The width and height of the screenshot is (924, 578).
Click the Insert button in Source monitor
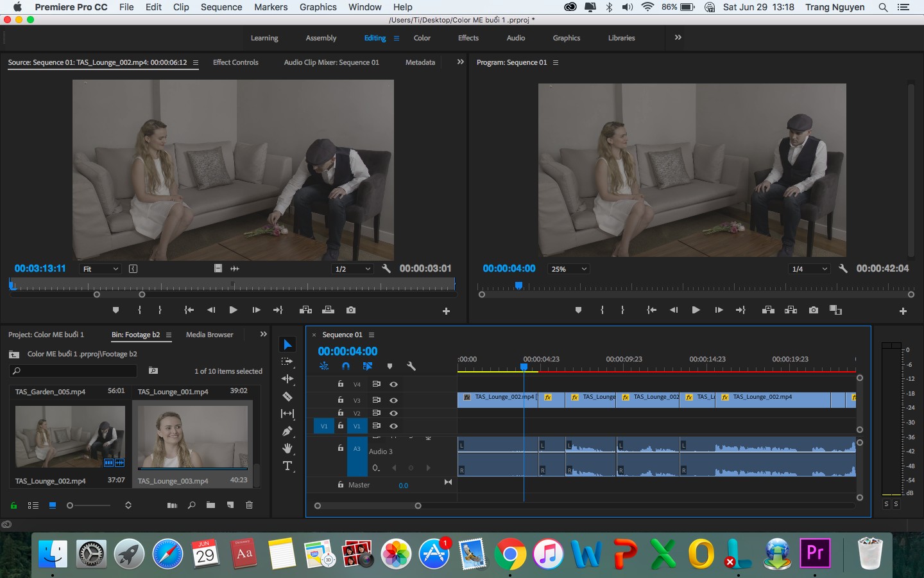click(305, 310)
